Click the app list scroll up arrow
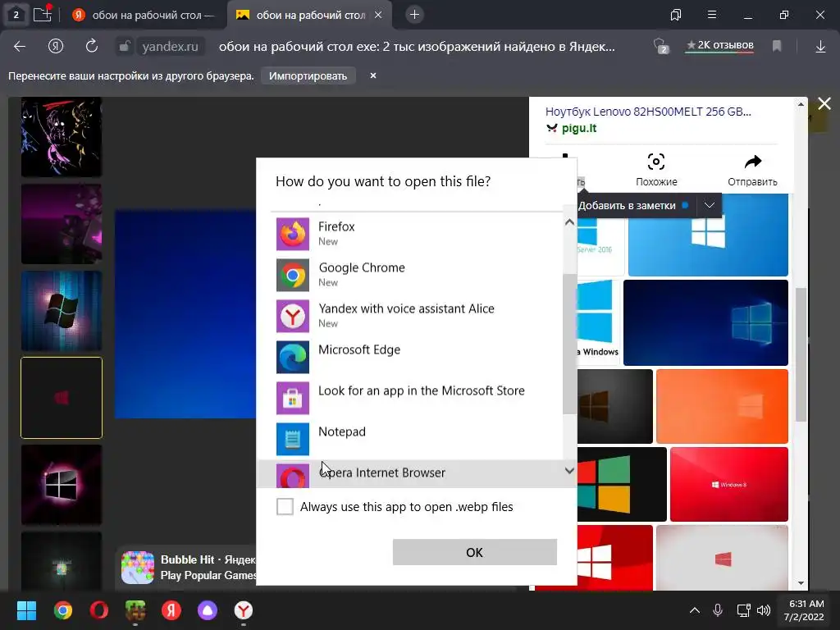The image size is (840, 630). pos(569,221)
